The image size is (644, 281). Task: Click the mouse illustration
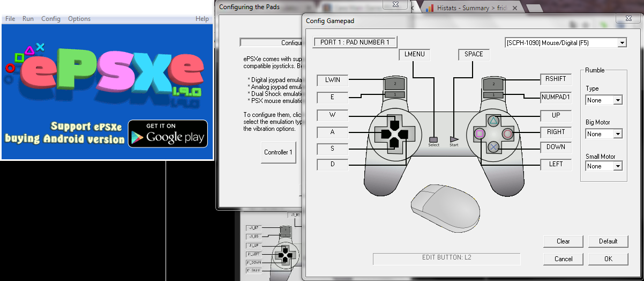coord(446,208)
